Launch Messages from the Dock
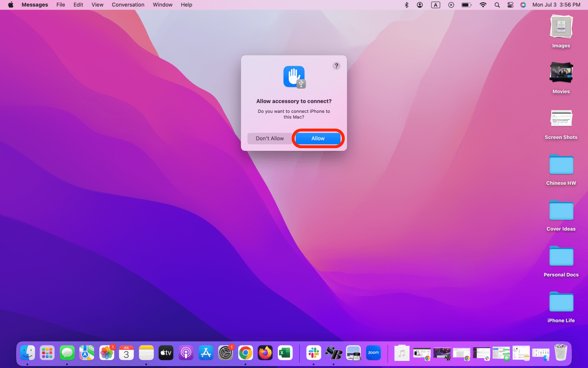The image size is (588, 368). click(x=67, y=353)
